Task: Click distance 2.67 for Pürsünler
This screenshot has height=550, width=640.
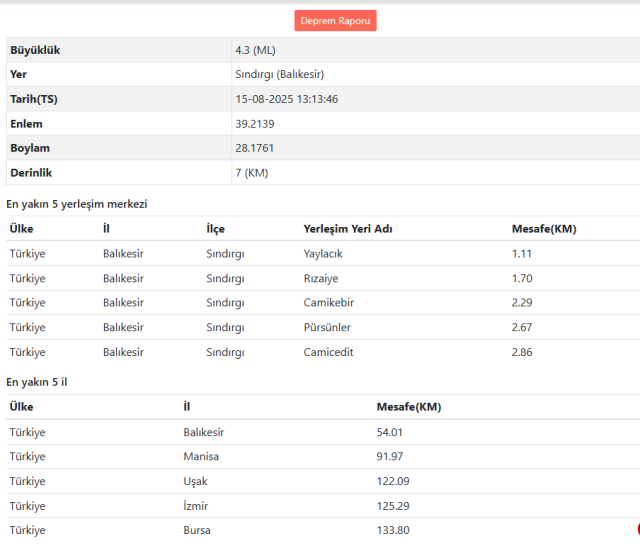Action: [x=522, y=327]
